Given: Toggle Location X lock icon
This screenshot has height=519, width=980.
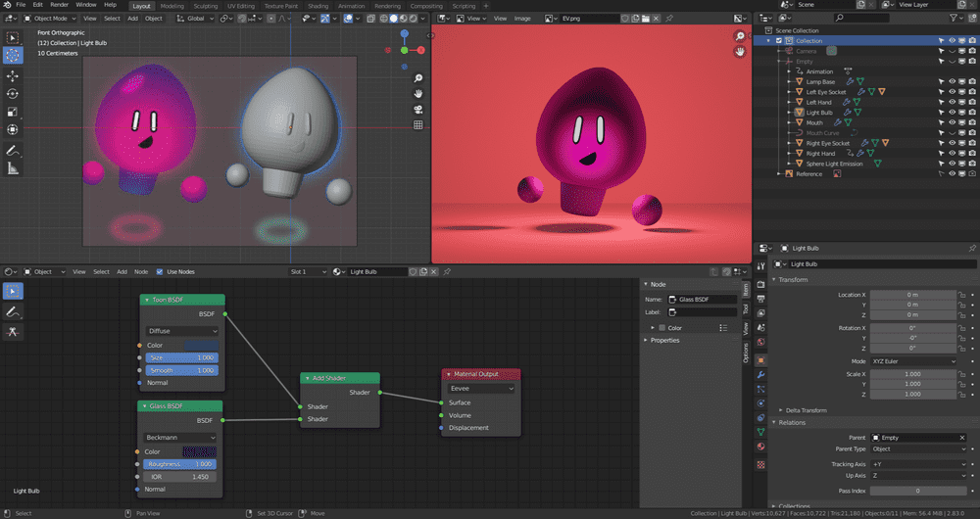Looking at the screenshot, I should (x=962, y=295).
